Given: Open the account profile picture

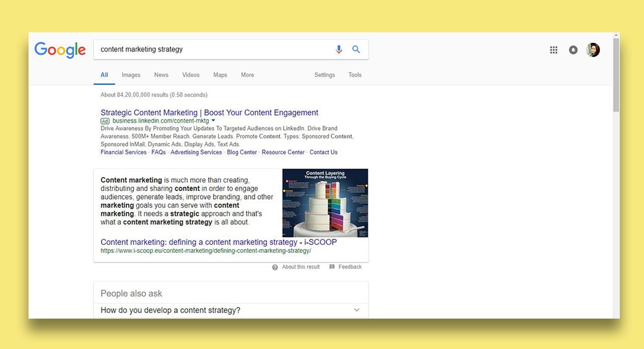Looking at the screenshot, I should [x=593, y=50].
